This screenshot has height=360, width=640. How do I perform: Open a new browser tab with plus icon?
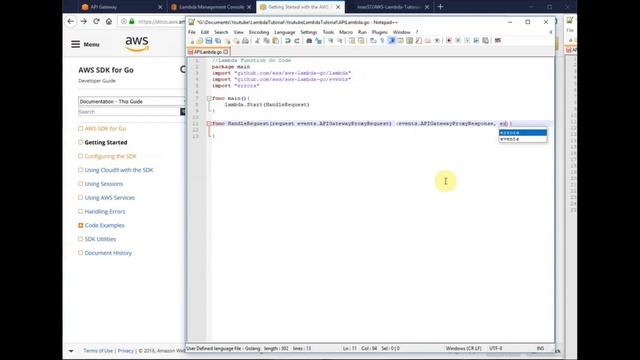tap(440, 7)
